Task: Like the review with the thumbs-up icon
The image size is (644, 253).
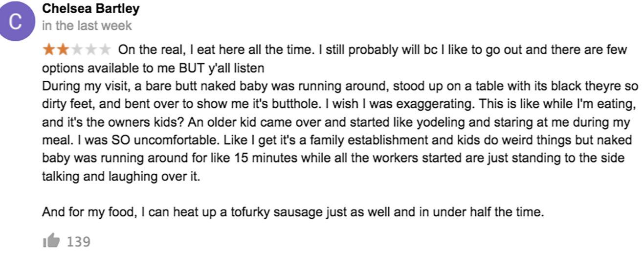Action: click(x=51, y=241)
